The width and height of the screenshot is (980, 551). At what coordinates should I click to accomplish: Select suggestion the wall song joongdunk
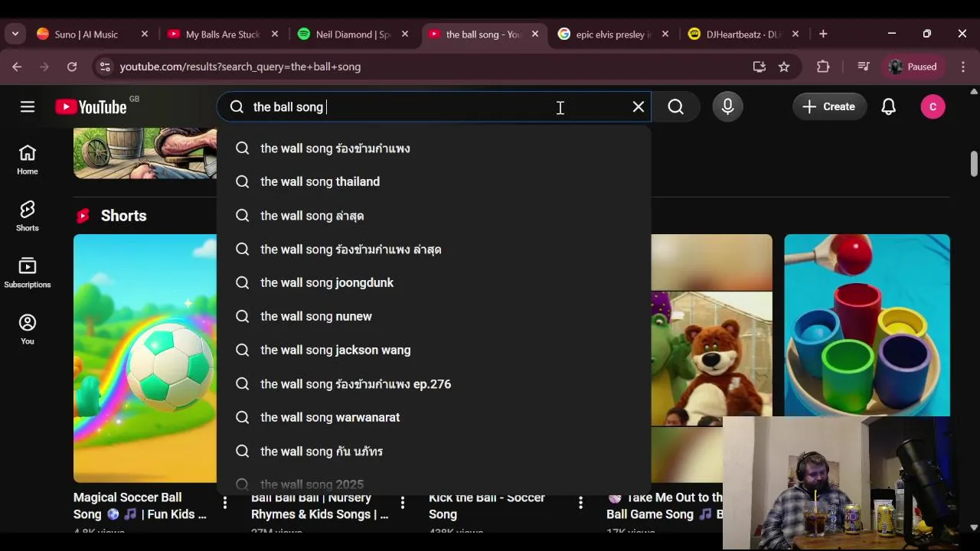point(434,283)
